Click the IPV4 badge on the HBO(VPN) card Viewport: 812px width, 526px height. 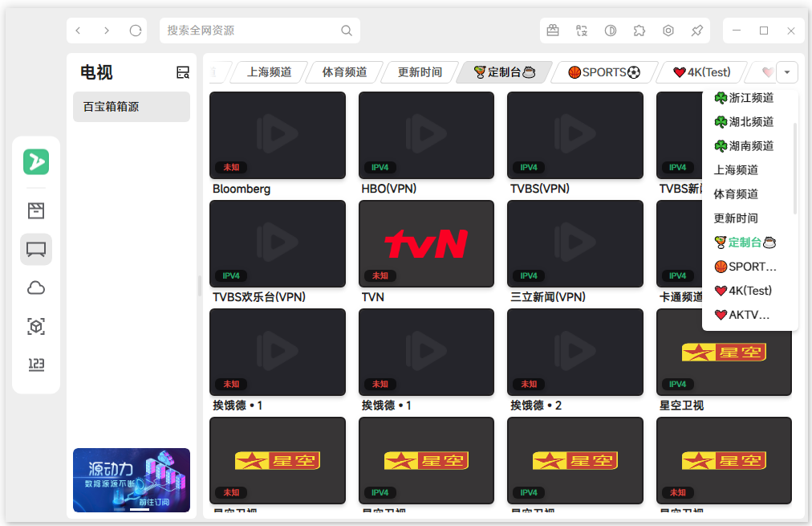(380, 167)
